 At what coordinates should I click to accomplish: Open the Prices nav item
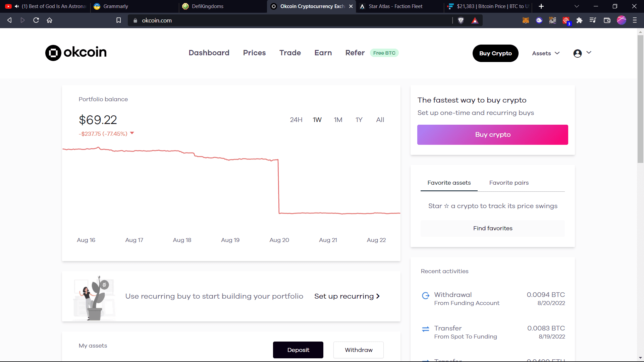[x=254, y=53]
